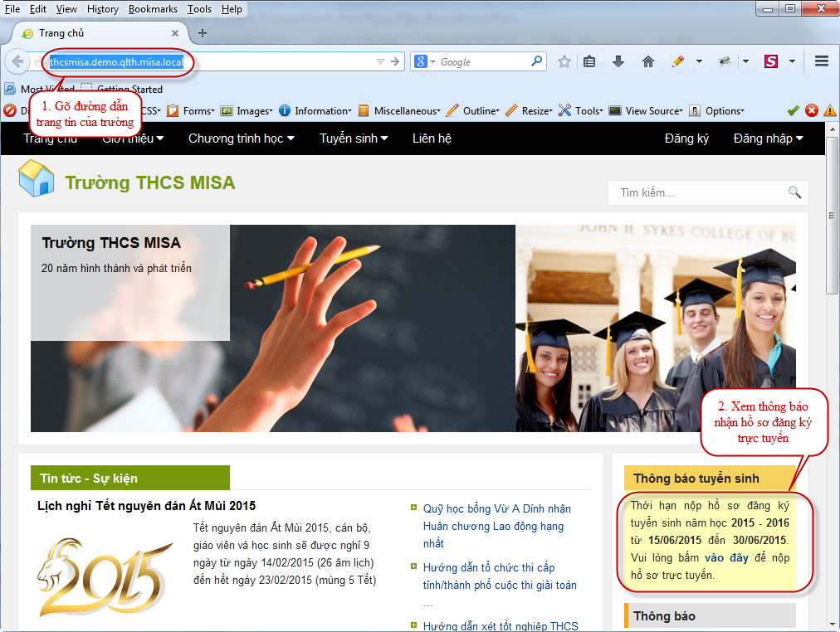The image size is (840, 632).
Task: Open the Options developer toolbar menu
Action: (x=717, y=111)
